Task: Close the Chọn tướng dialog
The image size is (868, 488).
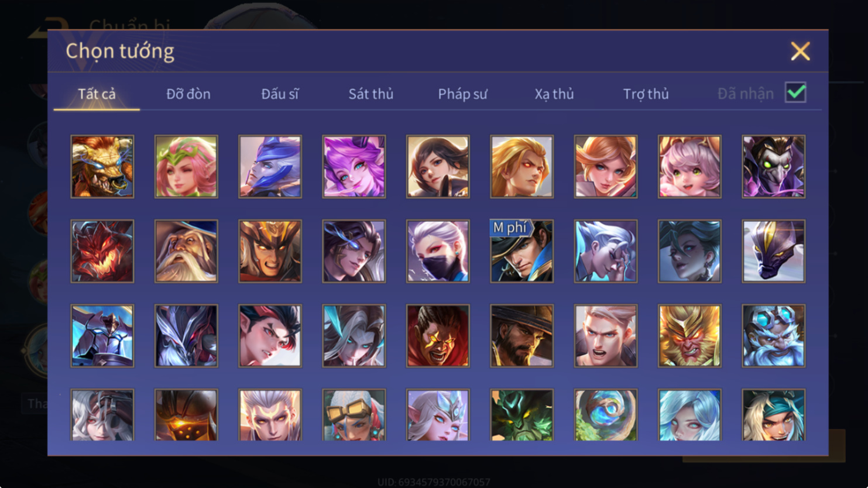Action: [800, 51]
